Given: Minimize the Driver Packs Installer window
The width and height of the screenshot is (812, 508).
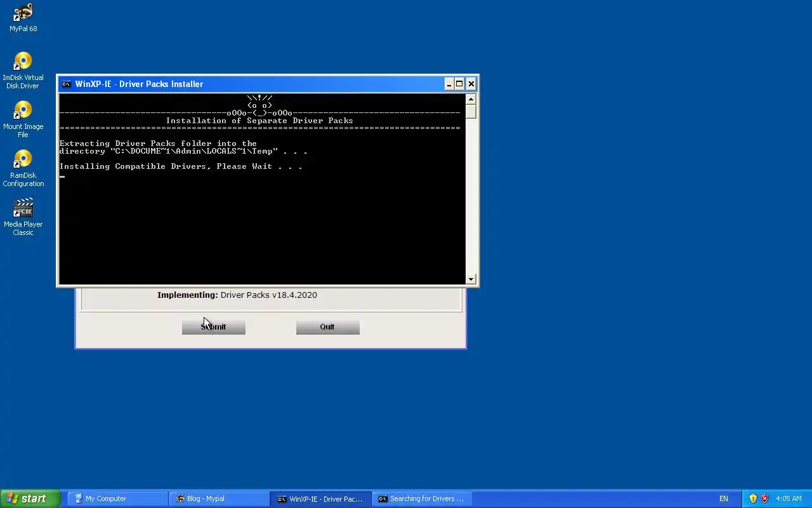Looking at the screenshot, I should coord(449,84).
